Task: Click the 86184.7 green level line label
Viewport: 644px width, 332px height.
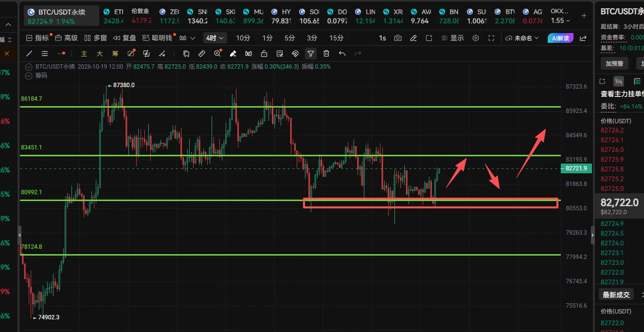Action: [32, 98]
